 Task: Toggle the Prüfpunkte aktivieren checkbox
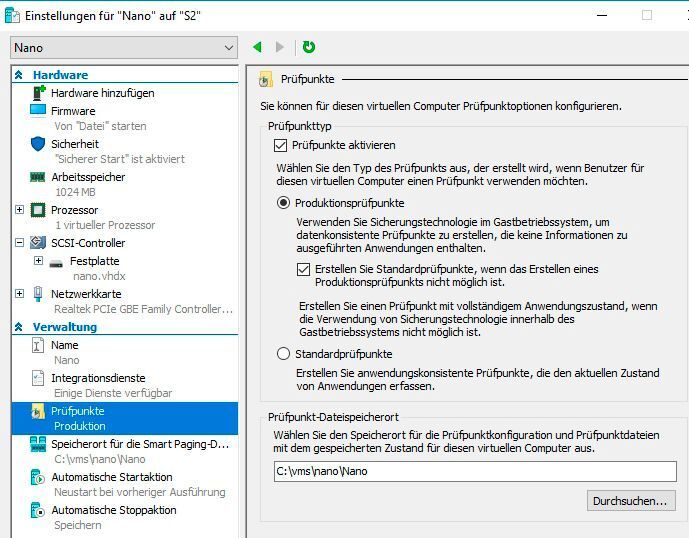coord(280,145)
